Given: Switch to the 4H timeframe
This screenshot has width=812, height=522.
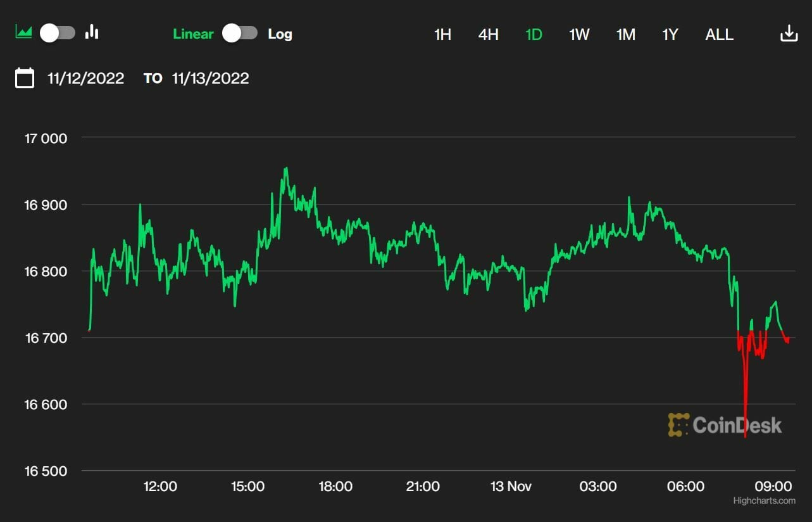Looking at the screenshot, I should coord(488,34).
